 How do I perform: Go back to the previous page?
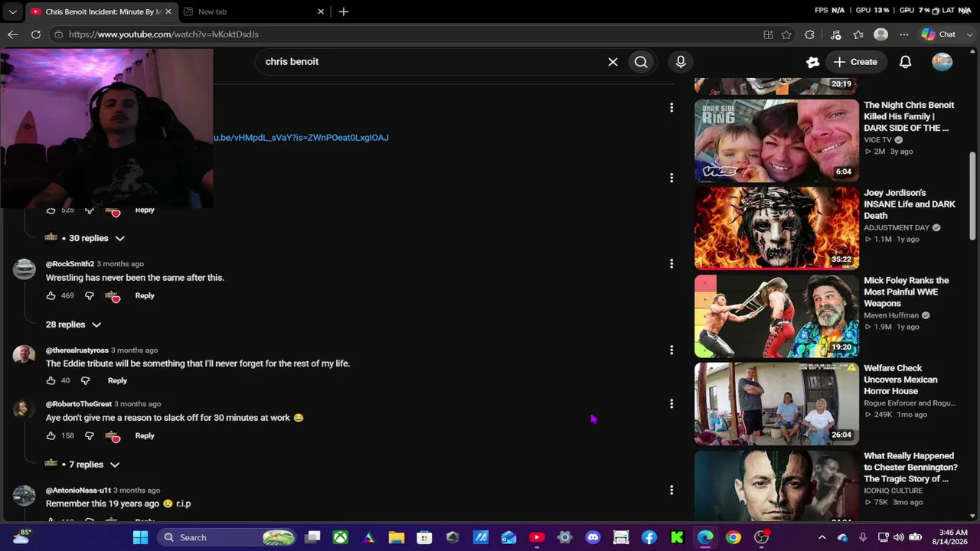click(13, 34)
